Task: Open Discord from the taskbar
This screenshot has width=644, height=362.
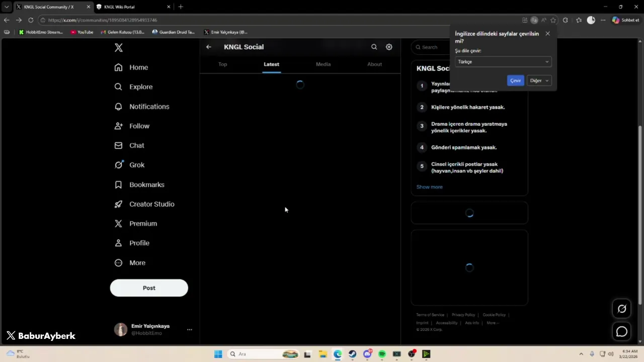Action: (x=367, y=354)
